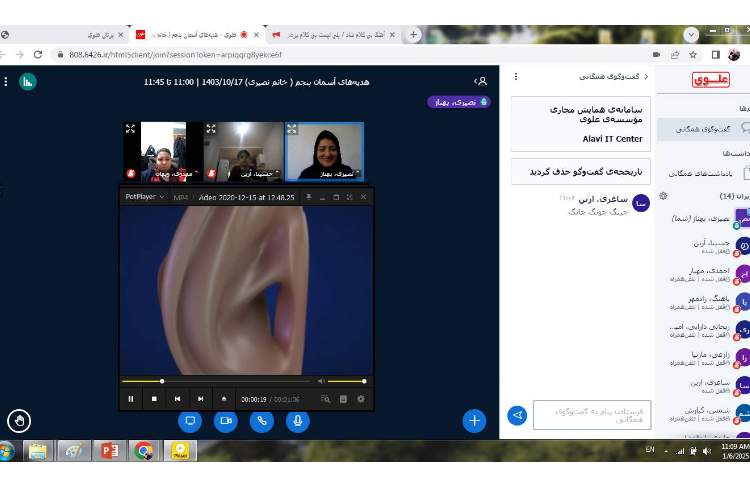Raise hand with the hand icon
750x480 pixels.
click(19, 421)
